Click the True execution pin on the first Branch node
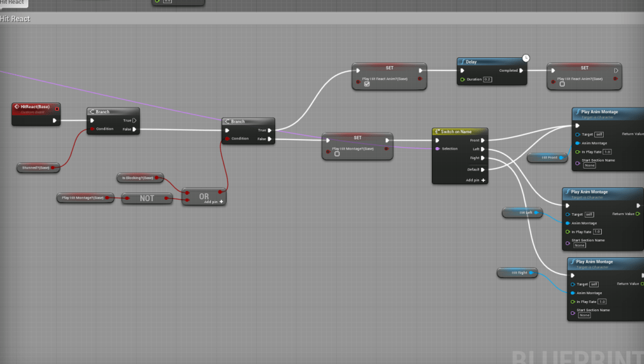 [x=135, y=120]
